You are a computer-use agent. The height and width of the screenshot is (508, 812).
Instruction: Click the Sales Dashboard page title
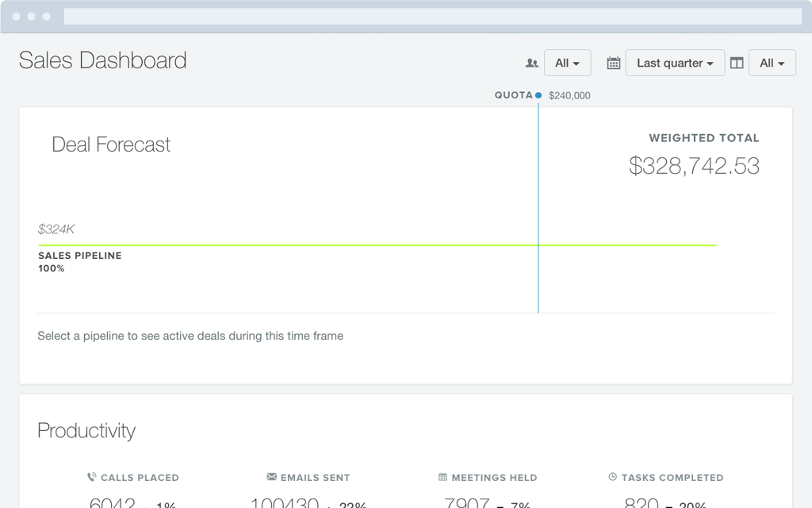point(103,60)
